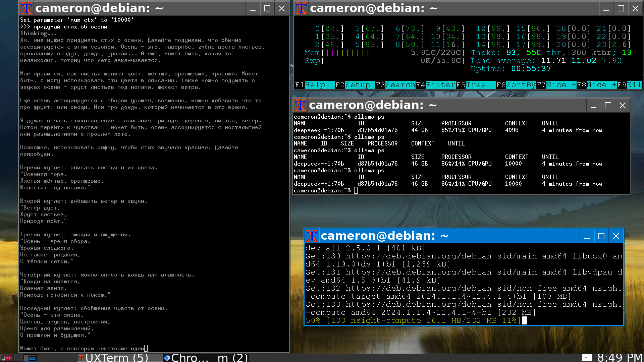The image size is (644, 362).
Task: Click the tray notification icon beside the clock
Action: tap(587, 358)
